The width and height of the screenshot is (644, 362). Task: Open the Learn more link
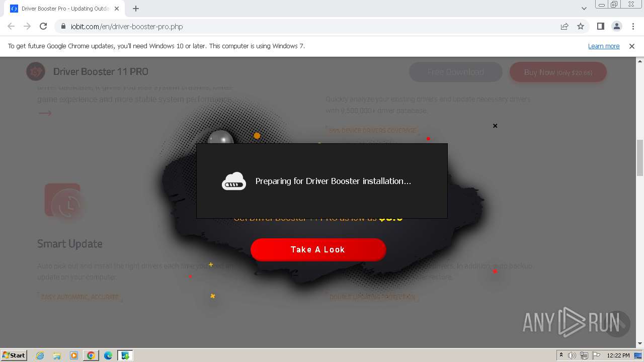[604, 46]
